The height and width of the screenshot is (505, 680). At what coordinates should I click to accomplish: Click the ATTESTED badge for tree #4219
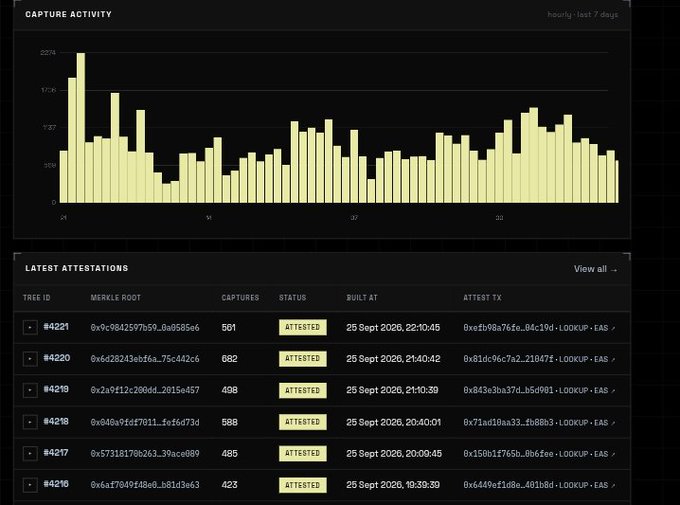click(x=303, y=390)
